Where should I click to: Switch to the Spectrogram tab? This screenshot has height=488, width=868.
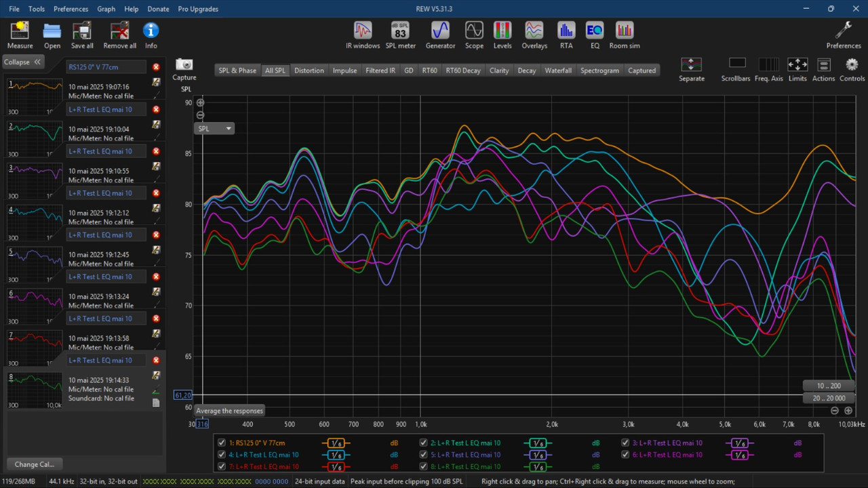pyautogui.click(x=599, y=70)
